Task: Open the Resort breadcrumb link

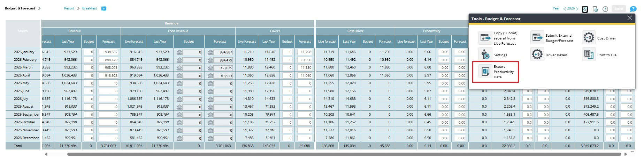Action: [69, 8]
